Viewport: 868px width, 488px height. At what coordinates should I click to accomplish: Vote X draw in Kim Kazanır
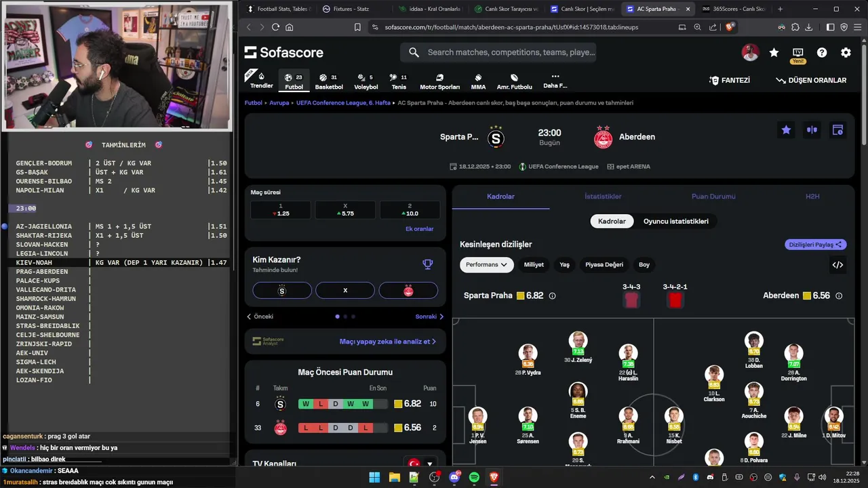pyautogui.click(x=345, y=291)
